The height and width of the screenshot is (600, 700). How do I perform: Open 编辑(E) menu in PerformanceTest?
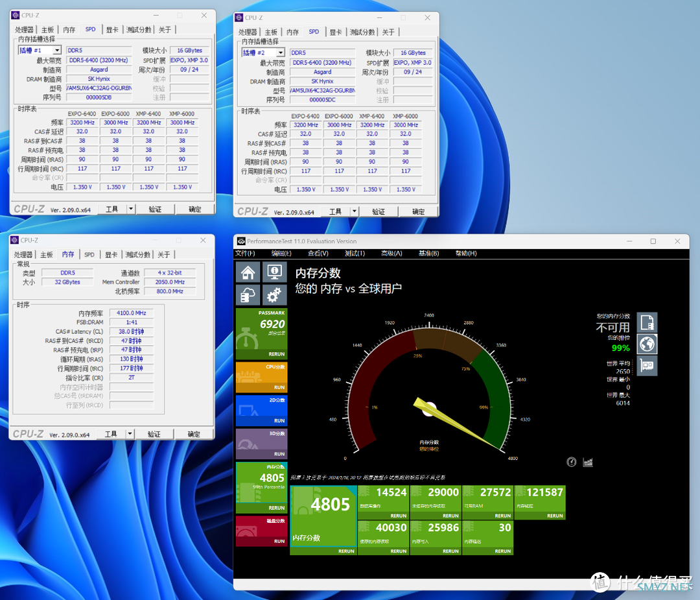click(281, 254)
